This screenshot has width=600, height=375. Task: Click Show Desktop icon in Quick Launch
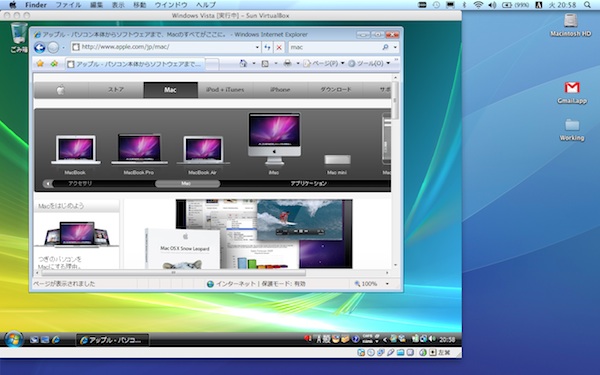point(34,339)
